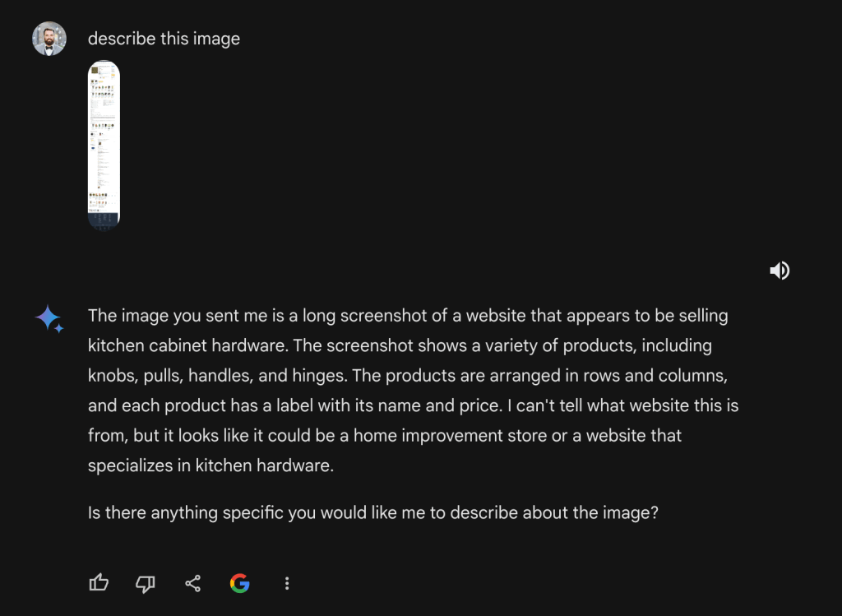Viewport: 842px width, 616px height.
Task: Dislike the response with thumbs down
Action: [146, 583]
